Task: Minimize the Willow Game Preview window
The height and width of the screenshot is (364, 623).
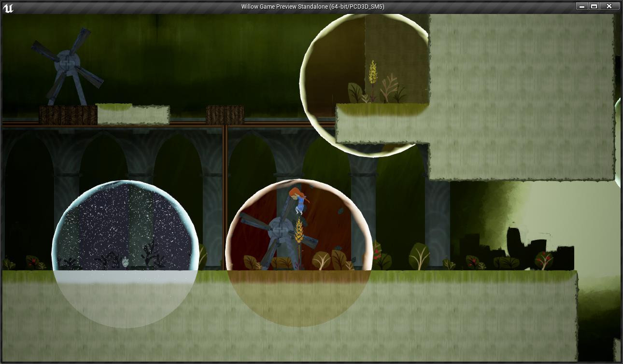Action: [x=582, y=6]
